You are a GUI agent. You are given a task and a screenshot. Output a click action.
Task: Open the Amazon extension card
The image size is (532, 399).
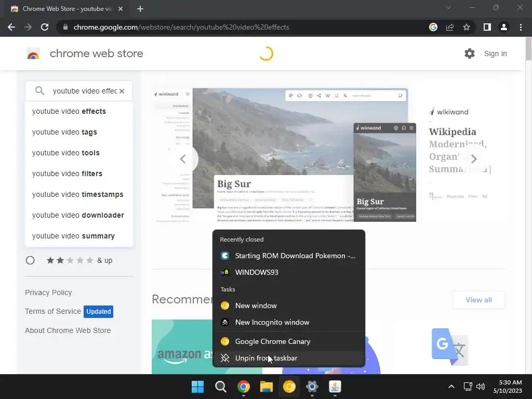(x=182, y=347)
